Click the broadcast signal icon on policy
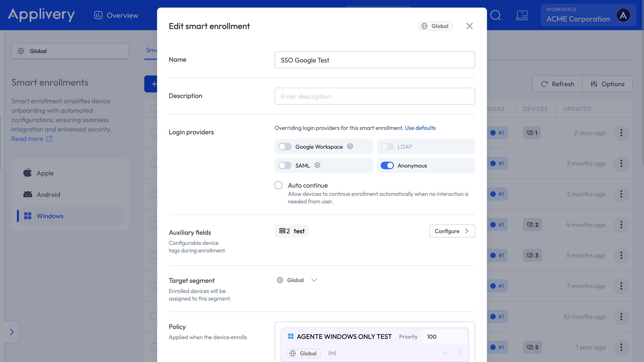644x362 pixels. point(332,353)
